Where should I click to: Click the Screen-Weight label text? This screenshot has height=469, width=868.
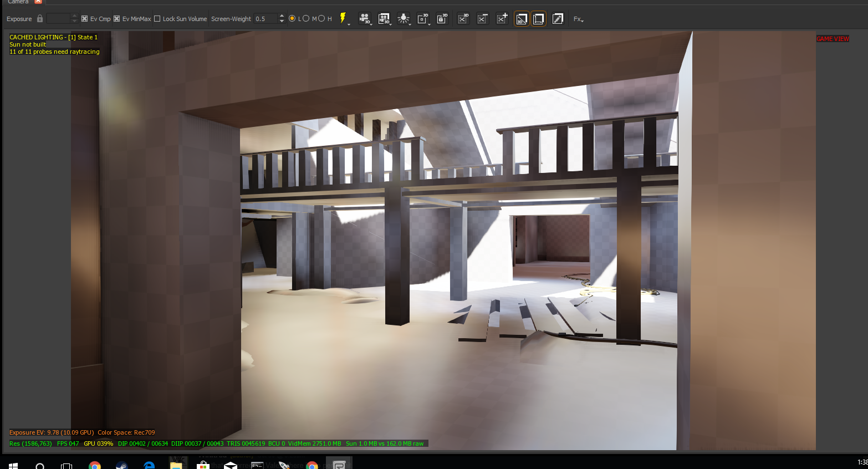[x=231, y=19]
